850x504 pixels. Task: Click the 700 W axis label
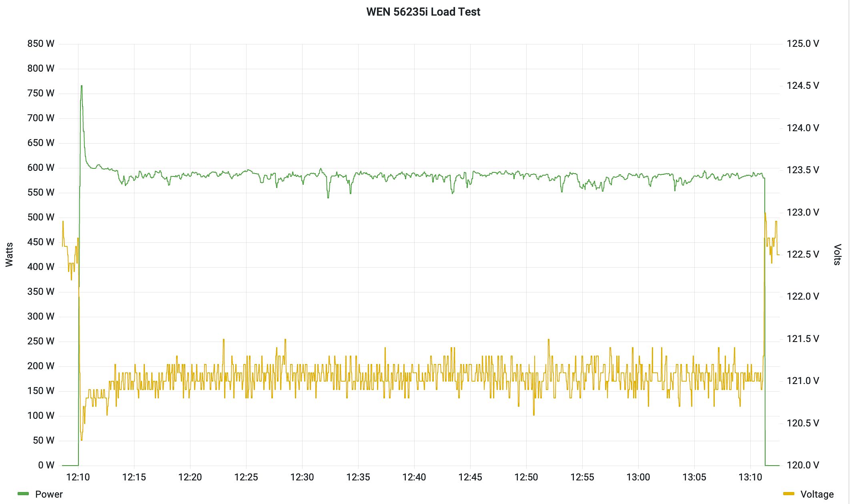tap(41, 118)
